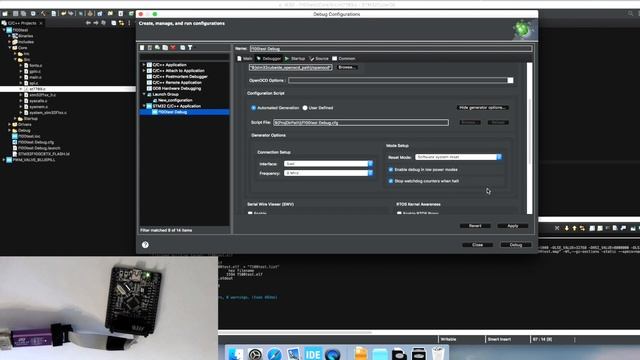Screen dimensions: 640x360
Task: Click the Debug button in dialog footer
Action: click(516, 245)
